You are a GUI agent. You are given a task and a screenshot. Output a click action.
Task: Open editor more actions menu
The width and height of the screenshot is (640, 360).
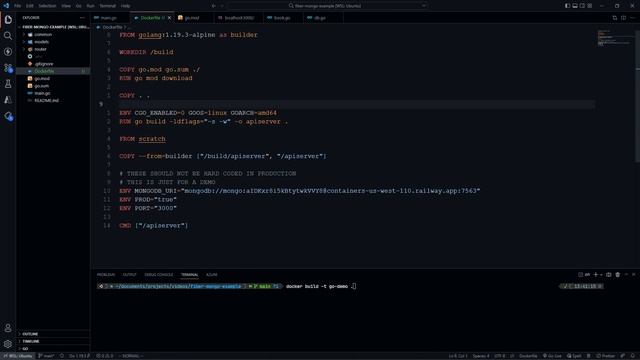632,18
